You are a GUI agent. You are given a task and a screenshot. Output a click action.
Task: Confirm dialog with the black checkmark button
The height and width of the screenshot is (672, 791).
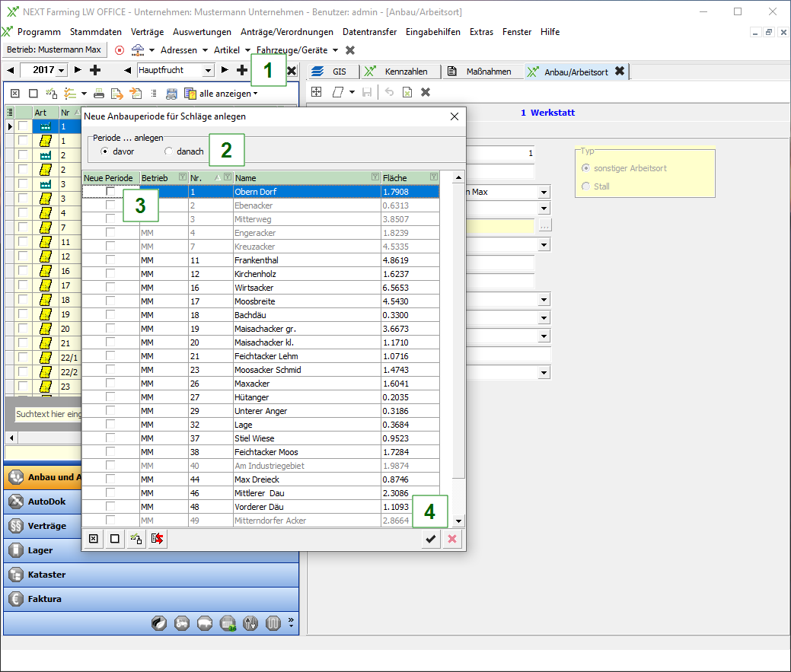click(x=431, y=539)
